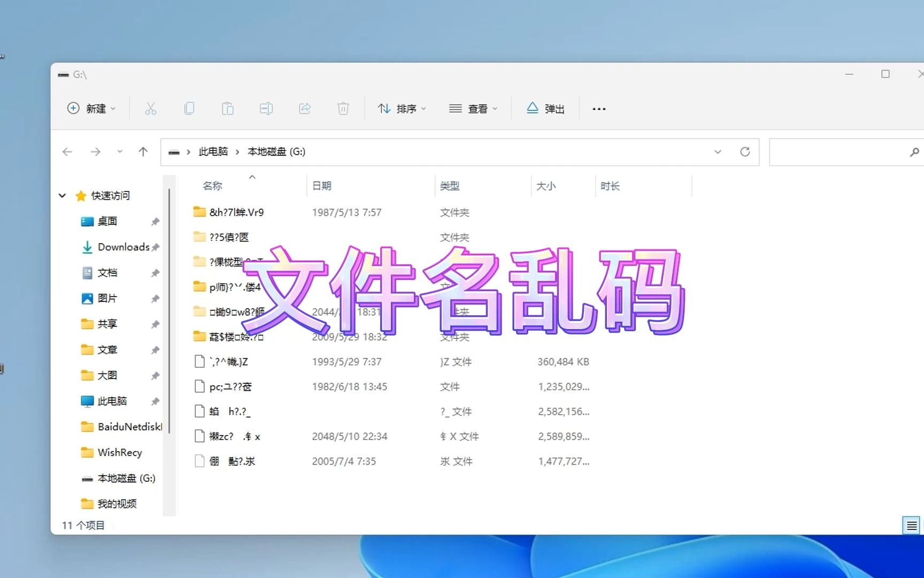This screenshot has height=578, width=924.
Task: Open the See more (...) menu
Action: (x=599, y=108)
